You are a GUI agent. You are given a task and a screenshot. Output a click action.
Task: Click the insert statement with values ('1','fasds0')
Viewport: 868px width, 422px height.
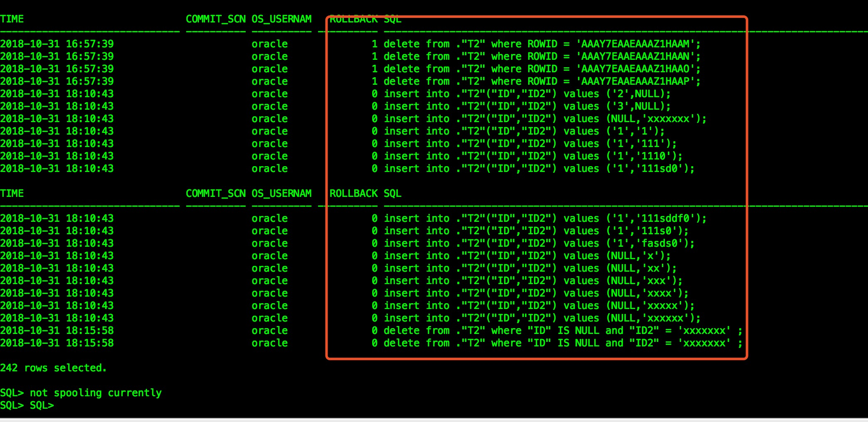pyautogui.click(x=539, y=243)
